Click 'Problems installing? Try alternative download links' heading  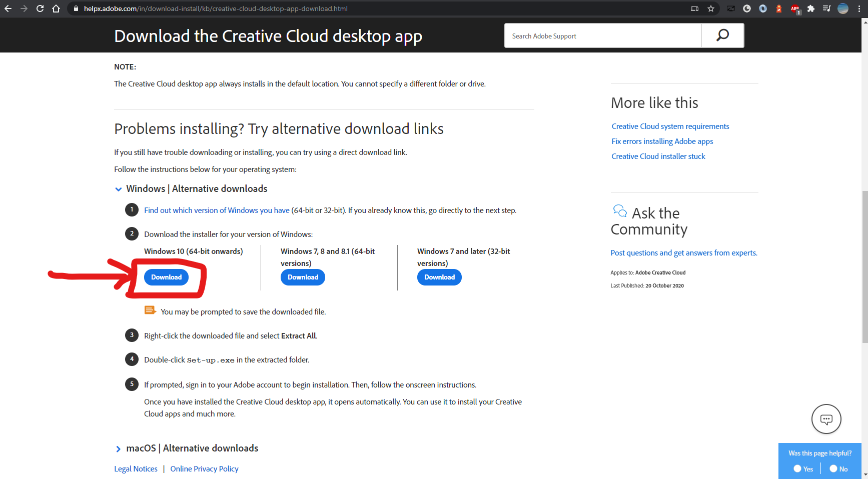coord(279,129)
